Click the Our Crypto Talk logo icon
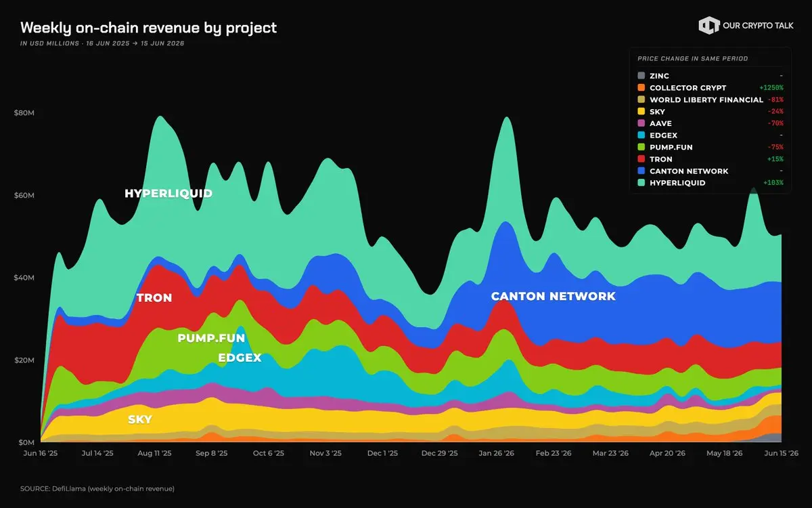 click(x=708, y=26)
